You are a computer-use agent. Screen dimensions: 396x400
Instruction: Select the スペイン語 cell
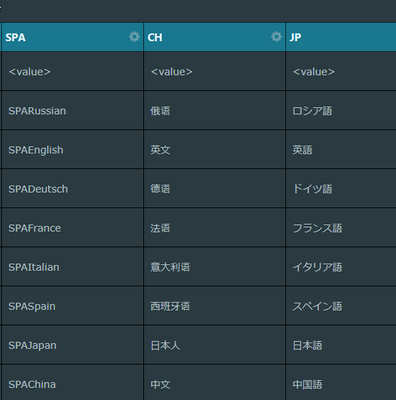(x=341, y=306)
